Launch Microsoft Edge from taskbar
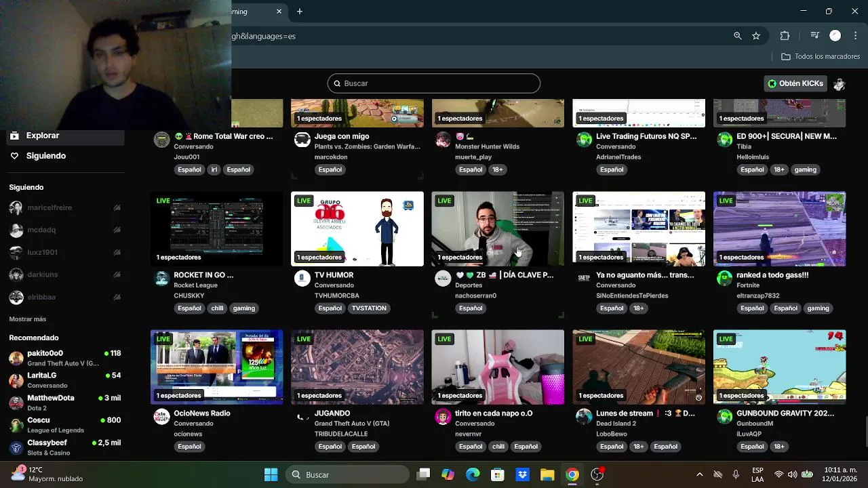868x488 pixels. pos(473,474)
